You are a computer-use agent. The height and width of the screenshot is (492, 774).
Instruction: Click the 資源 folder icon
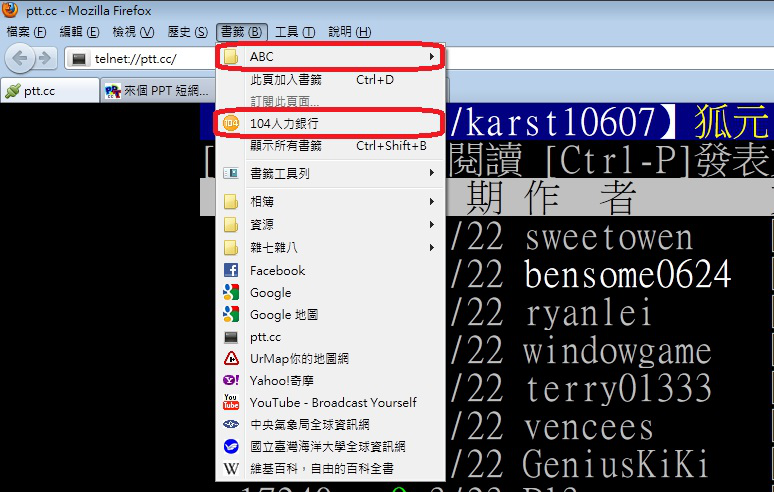tap(231, 225)
